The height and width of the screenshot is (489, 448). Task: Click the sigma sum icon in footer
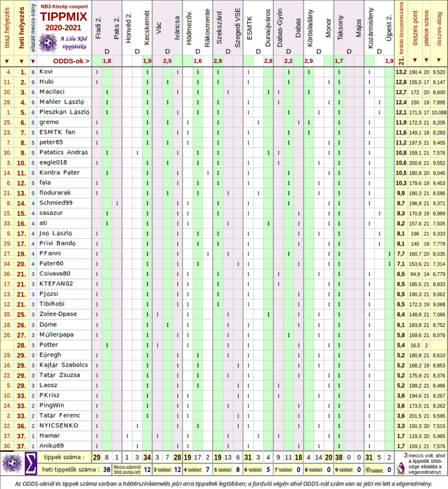(x=31, y=462)
